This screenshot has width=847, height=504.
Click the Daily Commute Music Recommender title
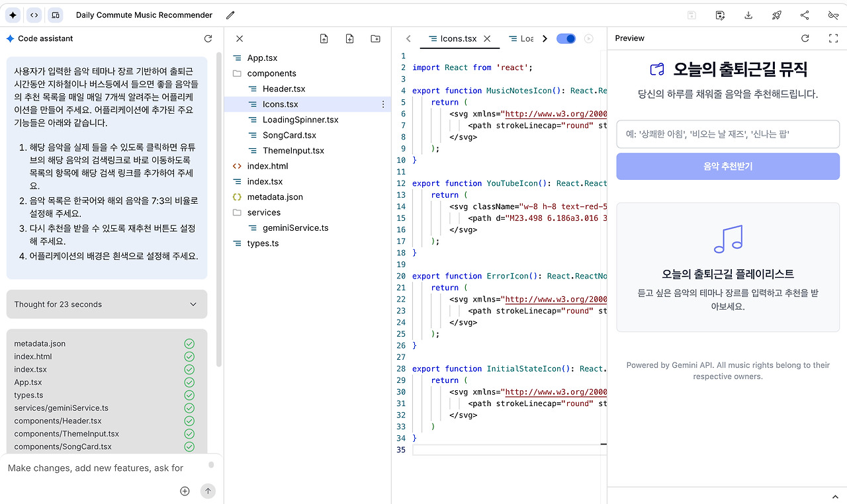[x=144, y=15]
